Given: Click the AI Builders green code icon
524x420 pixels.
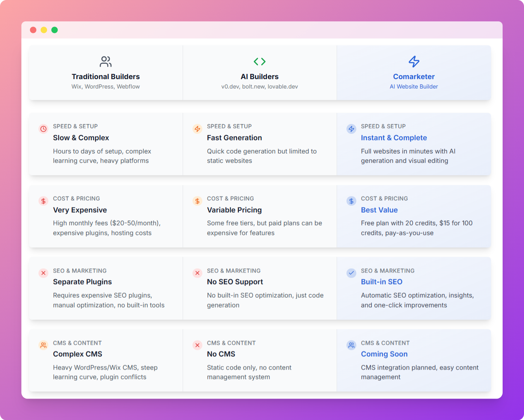Looking at the screenshot, I should [260, 62].
